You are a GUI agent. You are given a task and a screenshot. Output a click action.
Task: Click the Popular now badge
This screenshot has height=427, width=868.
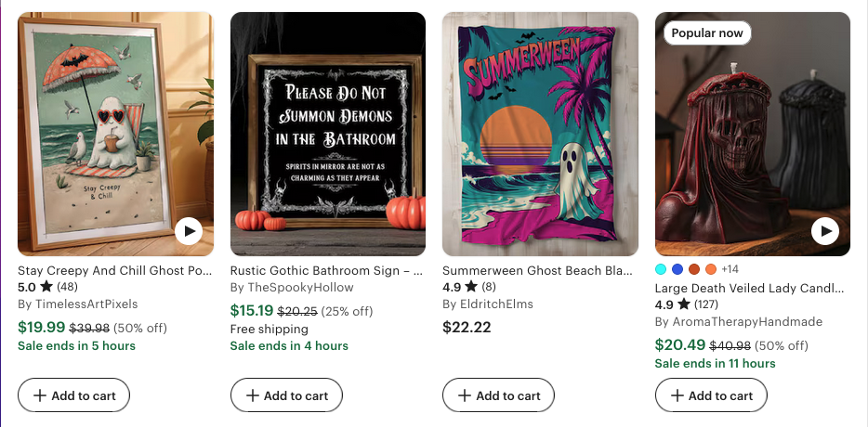tap(706, 33)
